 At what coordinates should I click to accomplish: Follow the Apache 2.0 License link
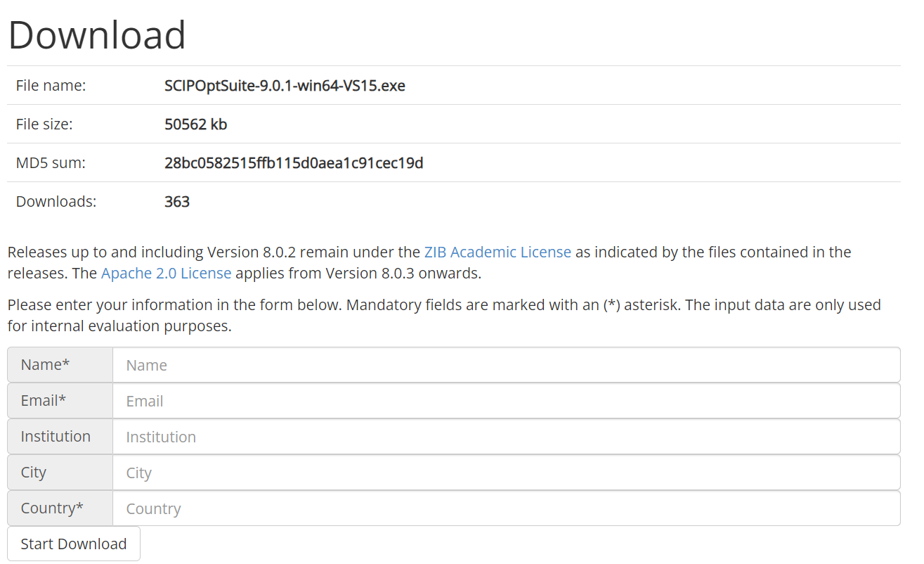[166, 273]
